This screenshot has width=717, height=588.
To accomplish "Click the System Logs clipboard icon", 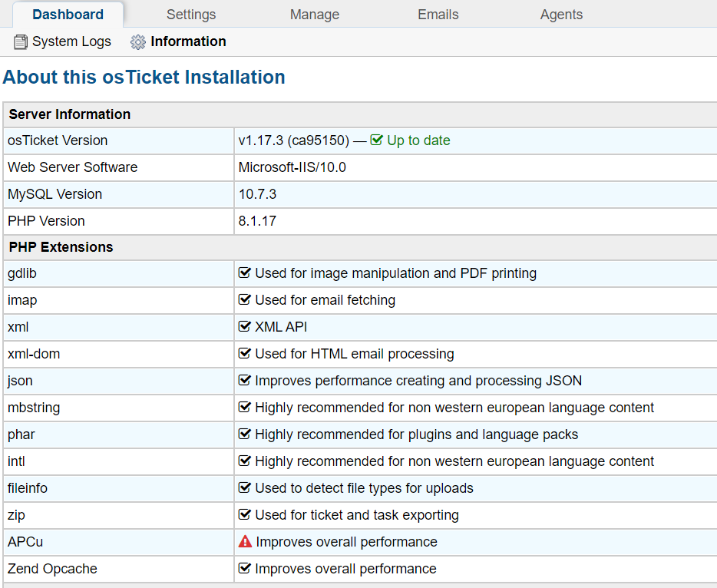I will pos(21,42).
